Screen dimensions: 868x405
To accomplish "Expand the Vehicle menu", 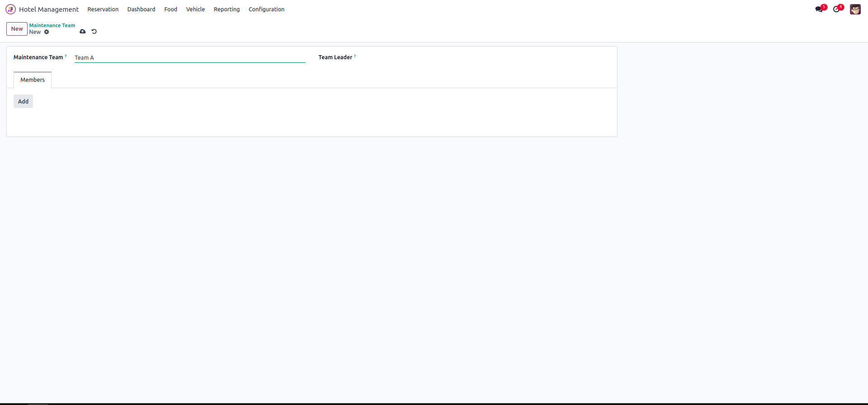I will pos(195,9).
